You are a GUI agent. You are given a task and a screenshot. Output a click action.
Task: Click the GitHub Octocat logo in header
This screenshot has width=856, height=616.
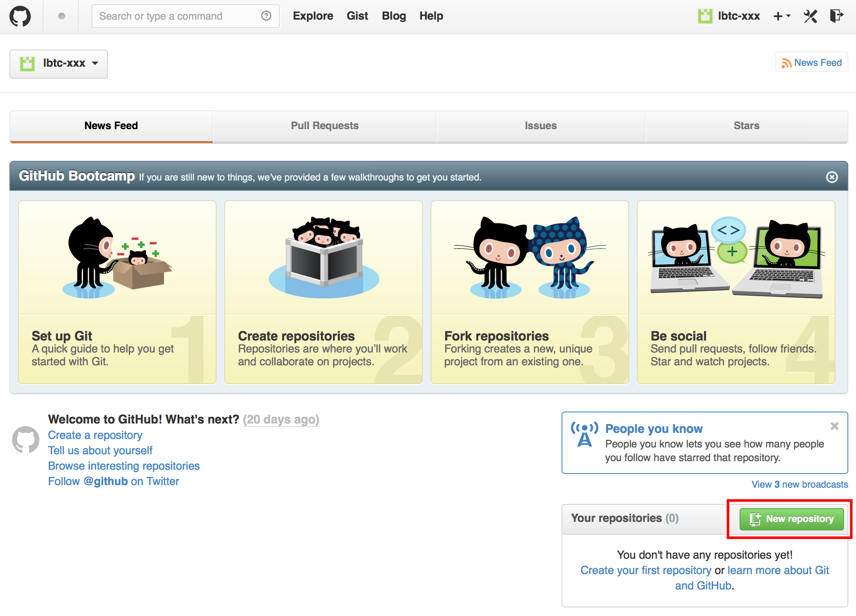[20, 17]
